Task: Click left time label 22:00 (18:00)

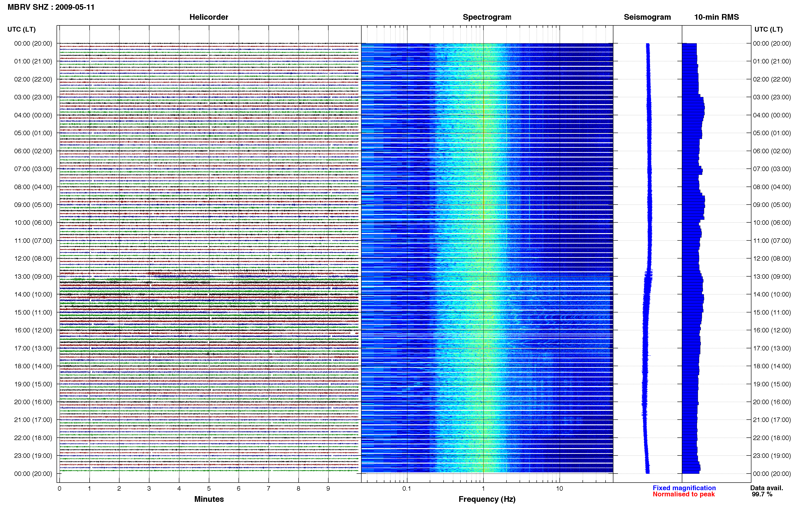Action: (x=33, y=438)
